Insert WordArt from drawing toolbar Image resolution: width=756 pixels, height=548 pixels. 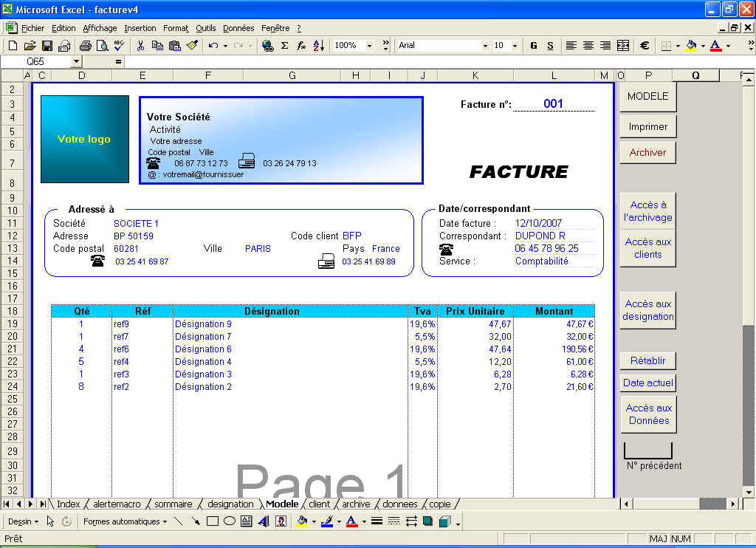coord(264,521)
